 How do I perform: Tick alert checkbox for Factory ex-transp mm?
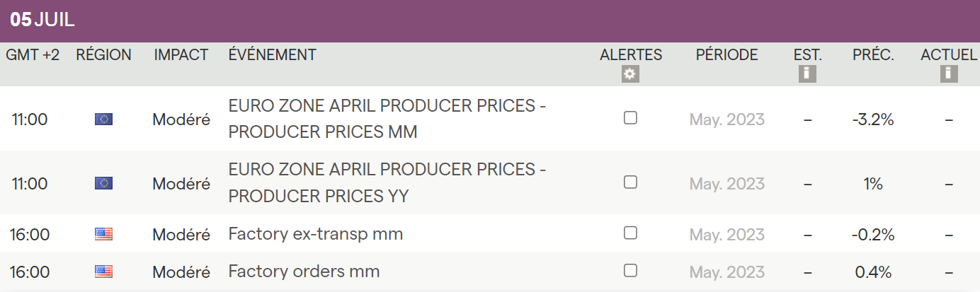pos(630,233)
